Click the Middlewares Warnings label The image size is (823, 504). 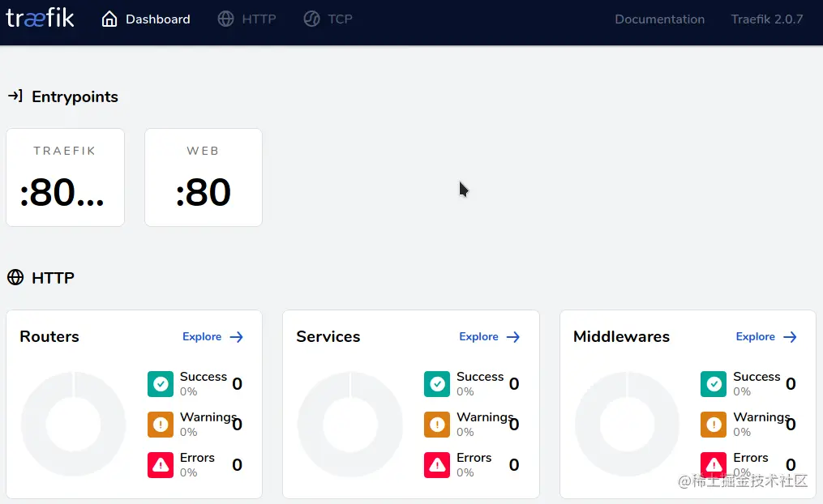pyautogui.click(x=761, y=417)
